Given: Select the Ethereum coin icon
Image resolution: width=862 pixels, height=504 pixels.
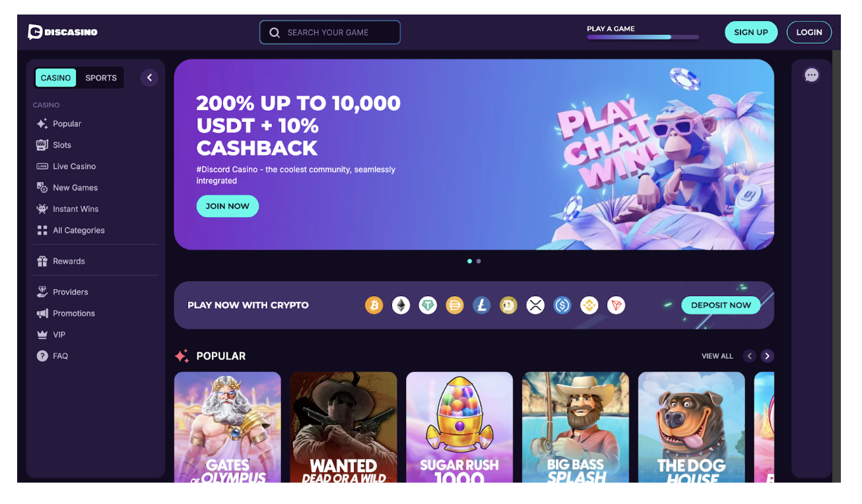Looking at the screenshot, I should tap(401, 305).
